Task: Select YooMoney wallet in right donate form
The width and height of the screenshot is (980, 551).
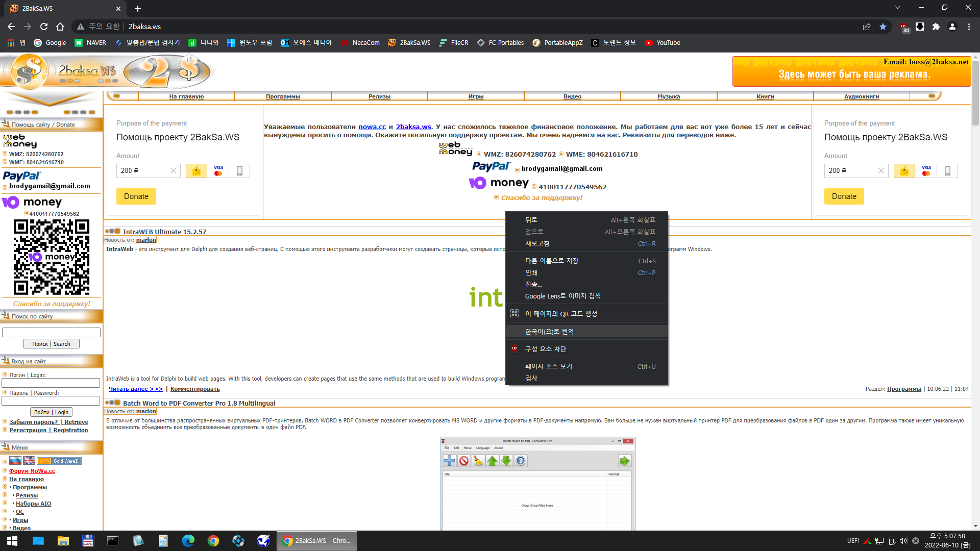Action: tap(904, 171)
